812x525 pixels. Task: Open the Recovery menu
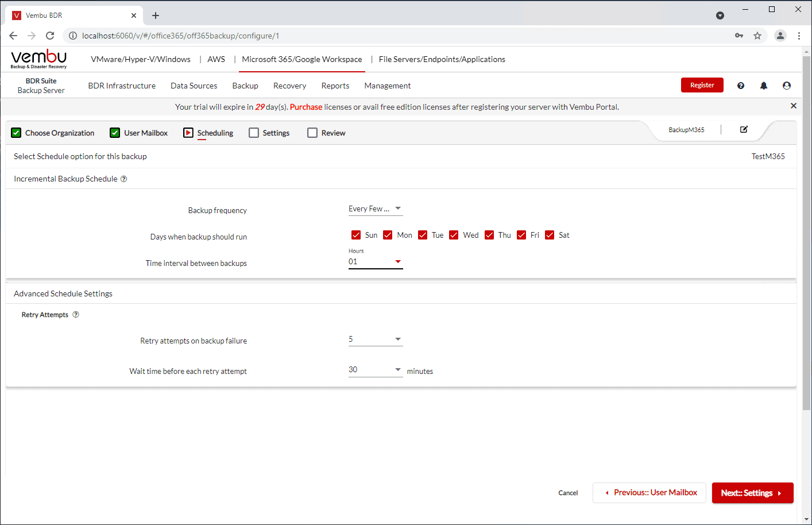coord(290,86)
